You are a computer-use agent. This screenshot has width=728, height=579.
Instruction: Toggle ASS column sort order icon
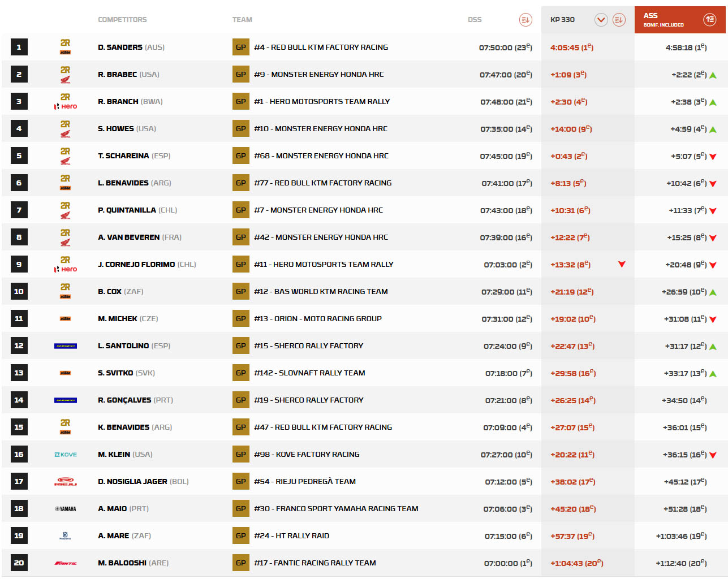[x=709, y=20]
